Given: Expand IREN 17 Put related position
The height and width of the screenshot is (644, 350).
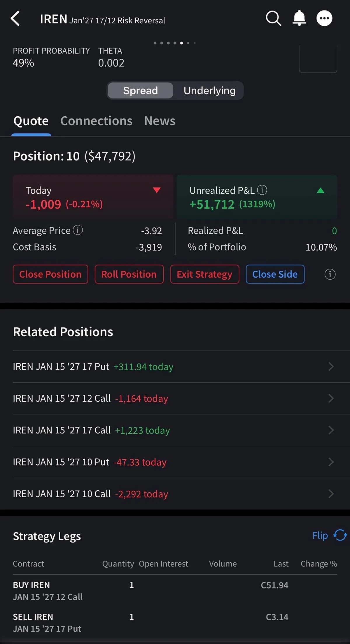Looking at the screenshot, I should tap(331, 367).
